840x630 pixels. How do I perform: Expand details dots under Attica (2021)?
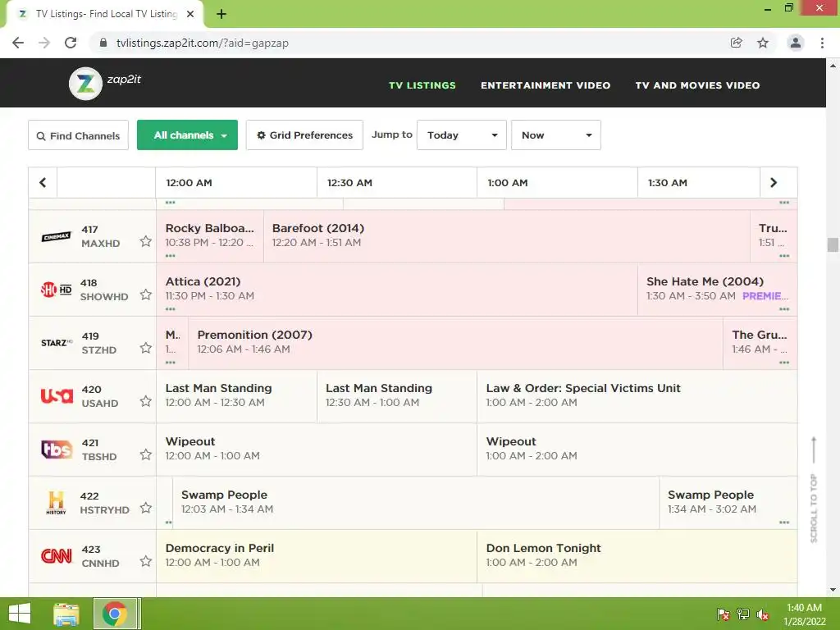coord(171,309)
